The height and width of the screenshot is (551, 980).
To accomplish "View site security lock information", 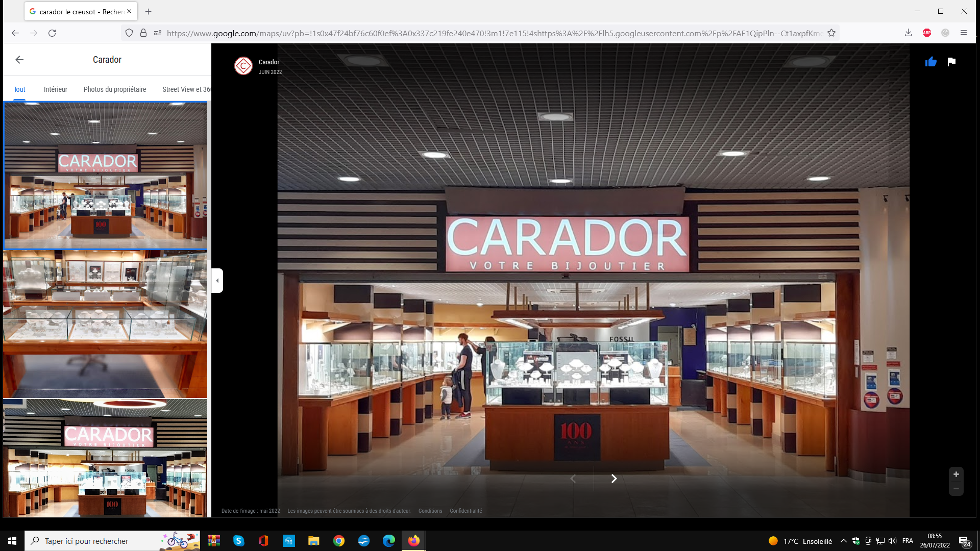I will click(143, 33).
